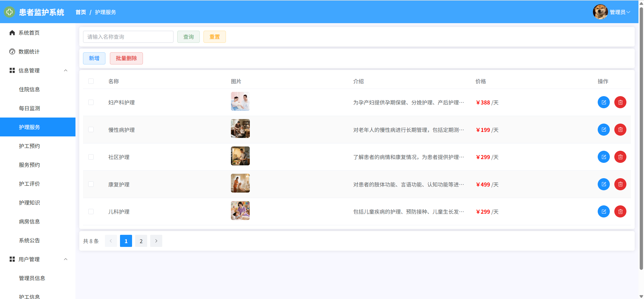This screenshot has width=644, height=299.
Task: Go to 护工预约 sidebar item
Action: point(29,146)
